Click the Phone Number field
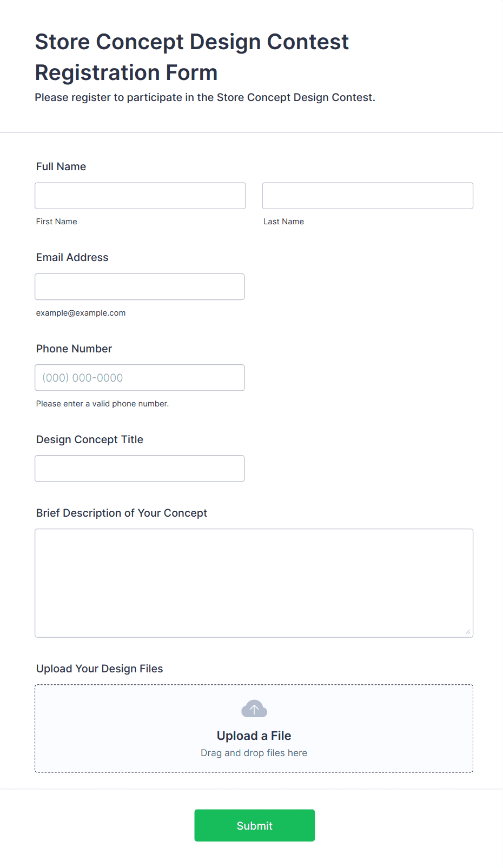The width and height of the screenshot is (503, 868). 140,378
